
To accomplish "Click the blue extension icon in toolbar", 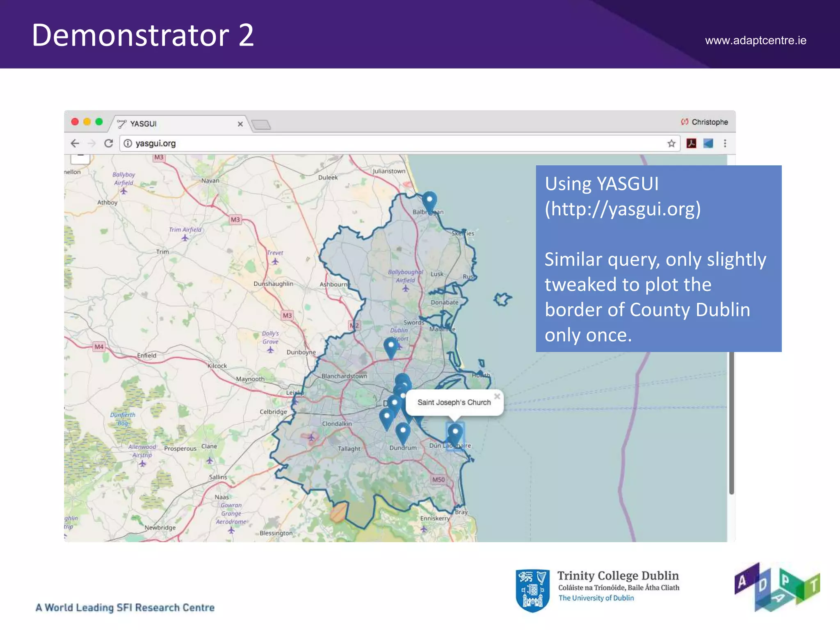I will (x=708, y=143).
